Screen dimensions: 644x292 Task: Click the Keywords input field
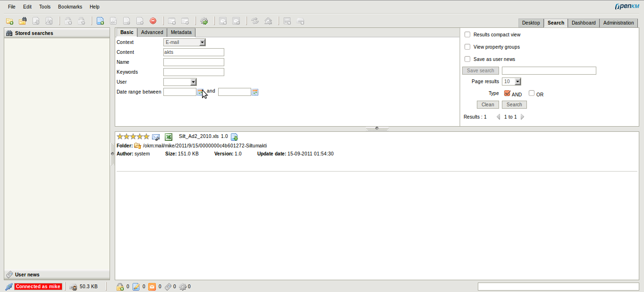pos(194,72)
